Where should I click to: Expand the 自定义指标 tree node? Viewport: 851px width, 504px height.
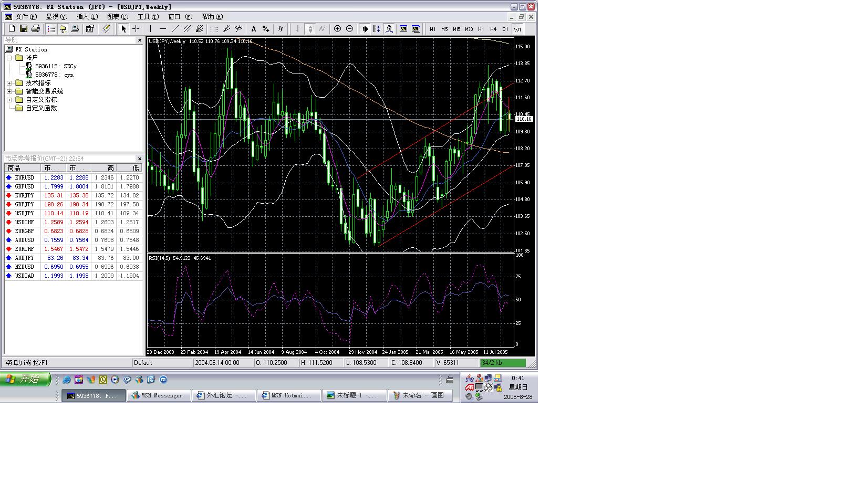tap(9, 100)
